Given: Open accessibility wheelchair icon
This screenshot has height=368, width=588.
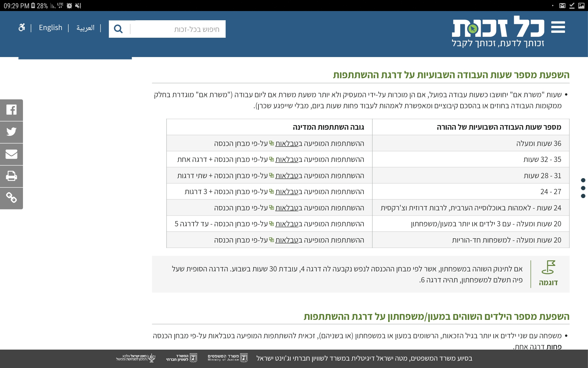Looking at the screenshot, I should pos(21,28).
